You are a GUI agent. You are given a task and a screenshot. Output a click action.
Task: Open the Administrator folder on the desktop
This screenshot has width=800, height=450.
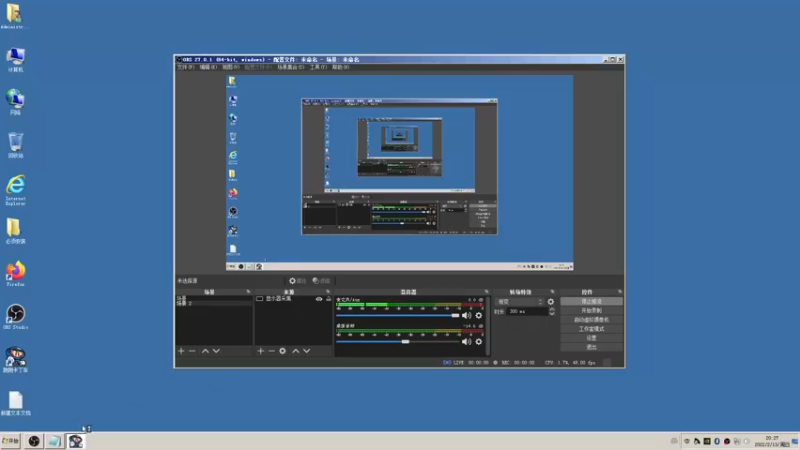(x=14, y=16)
